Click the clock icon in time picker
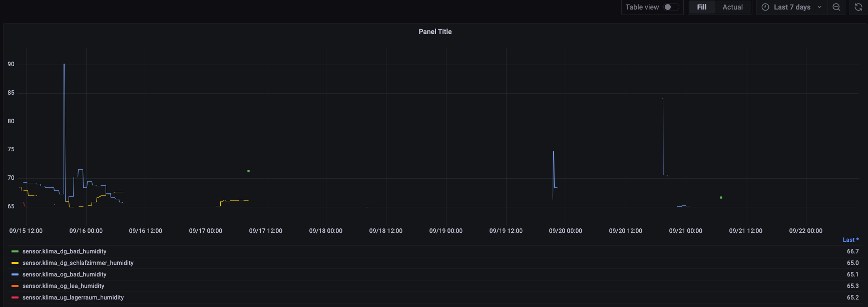The height and width of the screenshot is (307, 868). (765, 7)
